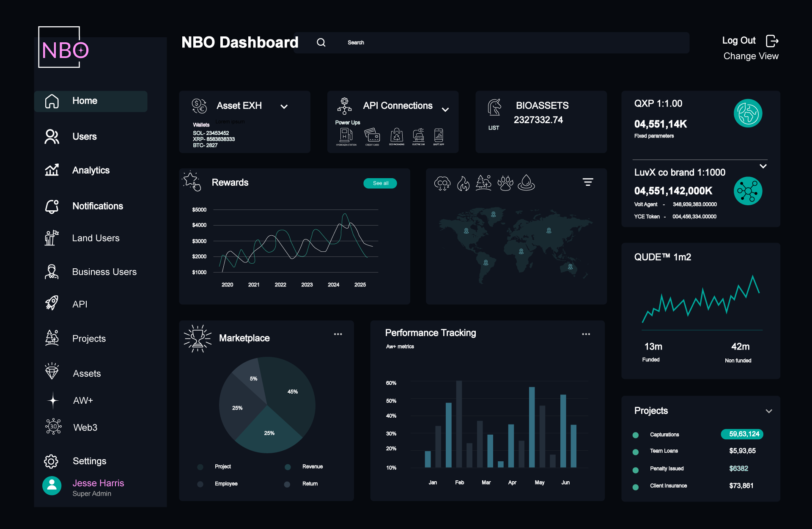Viewport: 812px width, 529px height.
Task: Select the Credit Card power-up icon
Action: [x=372, y=135]
